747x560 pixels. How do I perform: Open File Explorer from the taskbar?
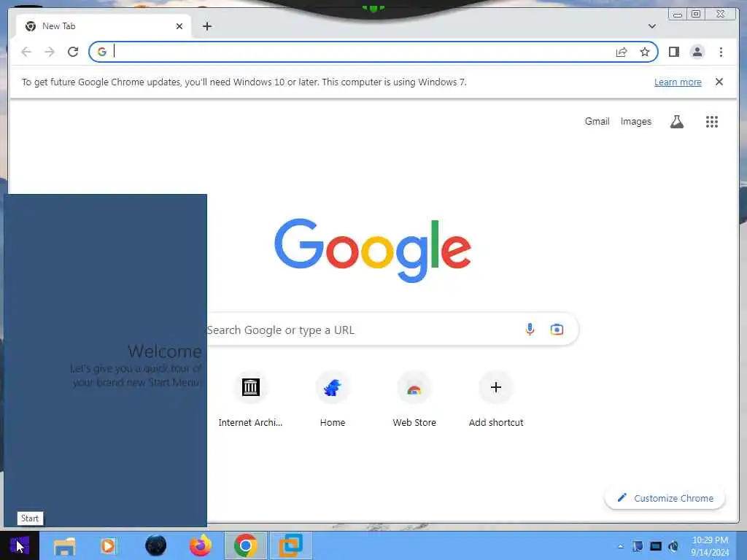tap(64, 545)
